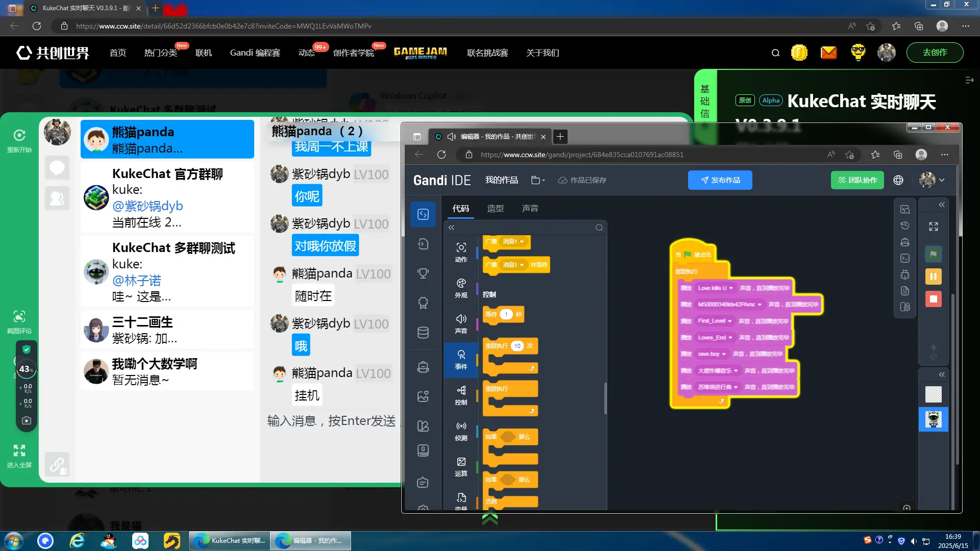980x551 pixels.
Task: Open the code editor icon in Gandi sidebar
Action: point(423,214)
